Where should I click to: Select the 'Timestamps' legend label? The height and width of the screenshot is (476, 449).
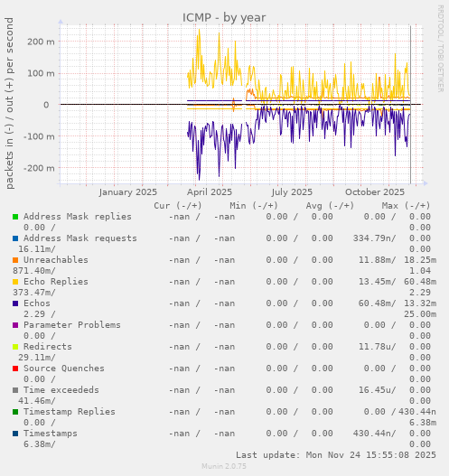point(51,434)
